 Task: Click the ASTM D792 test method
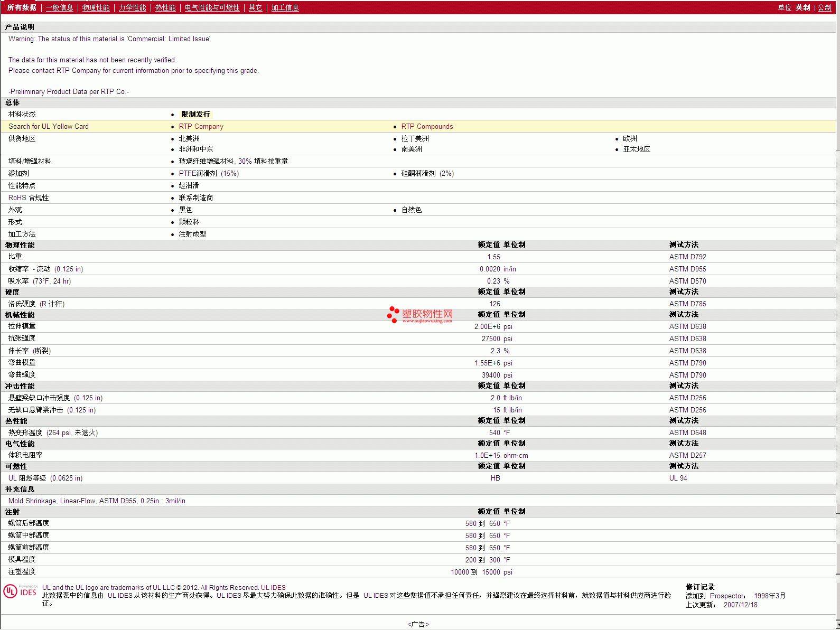point(687,257)
